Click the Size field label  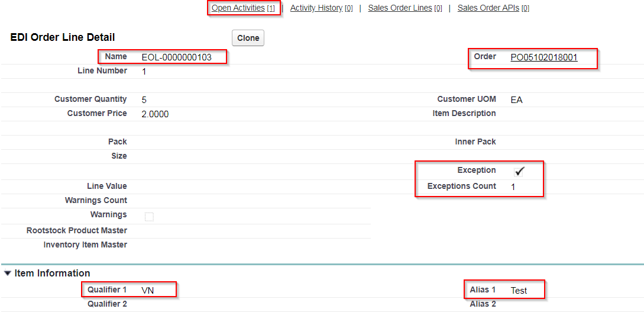point(118,156)
